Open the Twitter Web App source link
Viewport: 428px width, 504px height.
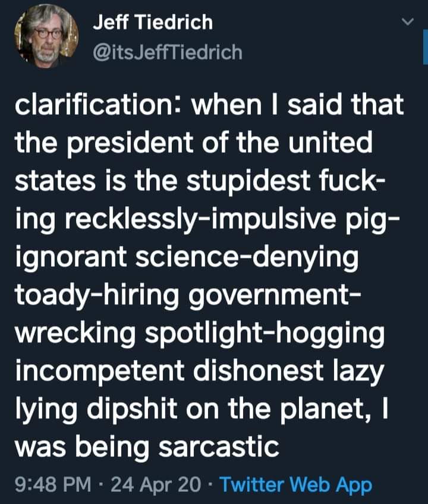[x=295, y=485]
